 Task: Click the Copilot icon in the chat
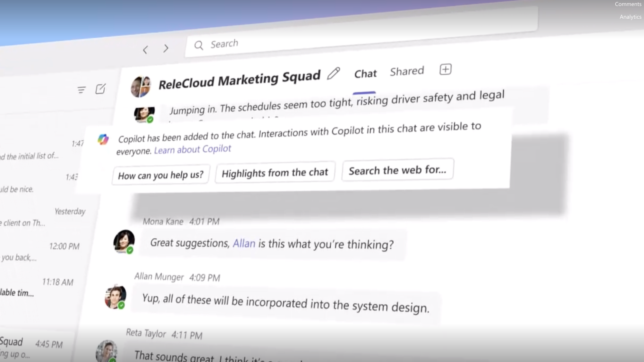[x=103, y=139]
